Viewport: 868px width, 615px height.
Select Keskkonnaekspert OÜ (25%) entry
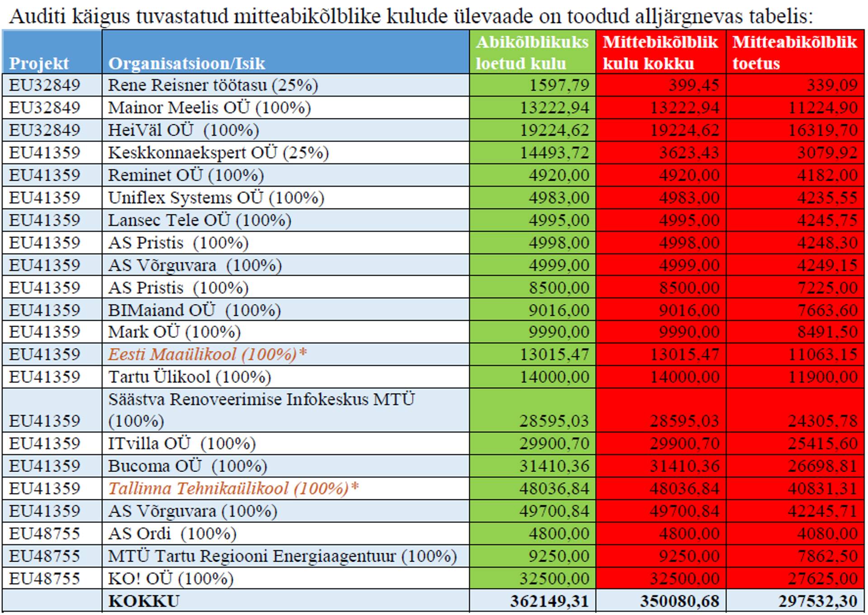tap(218, 153)
